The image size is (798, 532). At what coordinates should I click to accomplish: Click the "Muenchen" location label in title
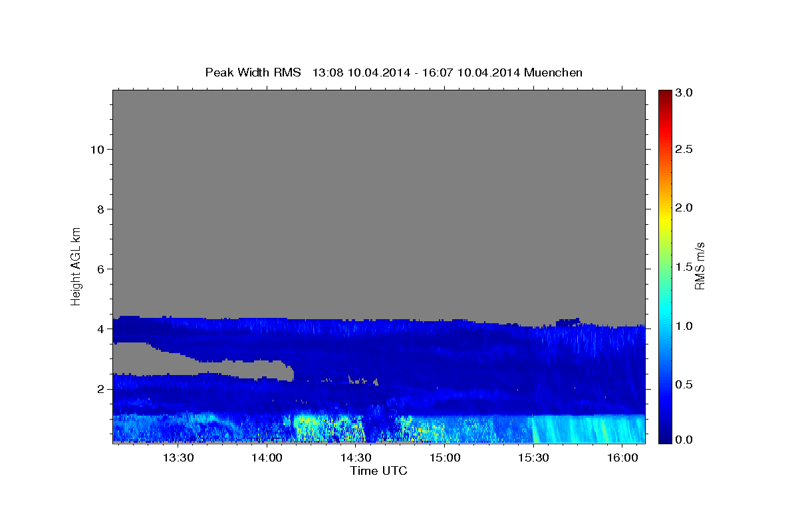point(553,72)
